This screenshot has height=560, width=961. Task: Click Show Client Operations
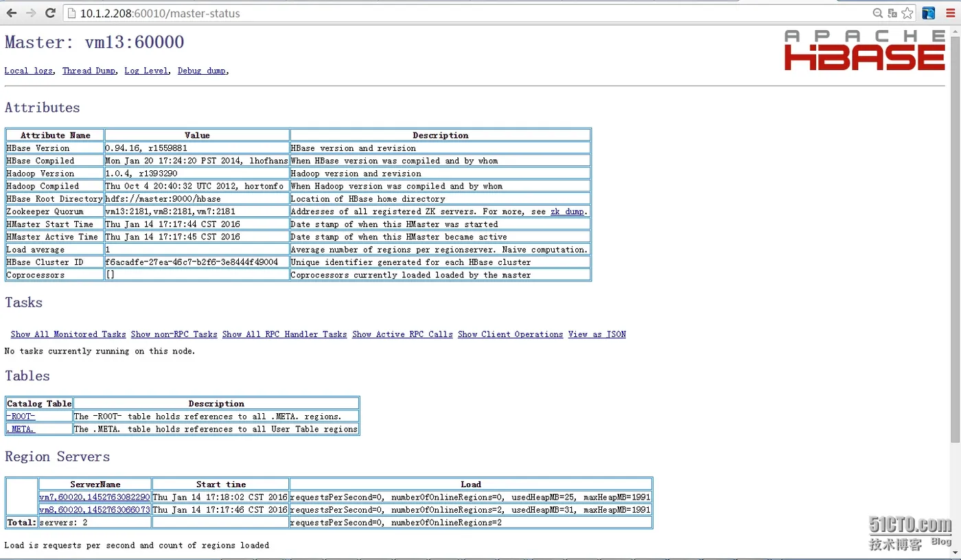511,334
